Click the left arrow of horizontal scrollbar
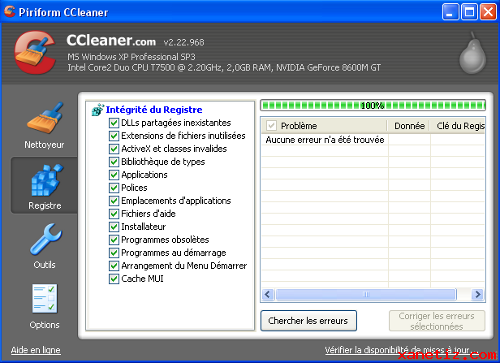This screenshot has height=363, width=500. coord(267,294)
